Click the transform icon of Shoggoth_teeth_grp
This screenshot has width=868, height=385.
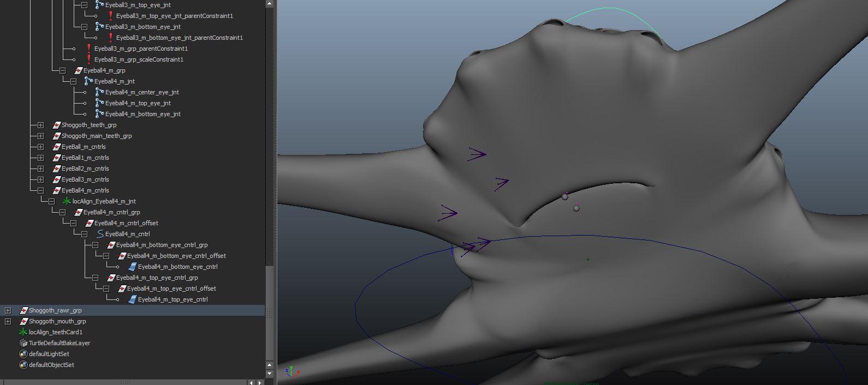tap(56, 125)
